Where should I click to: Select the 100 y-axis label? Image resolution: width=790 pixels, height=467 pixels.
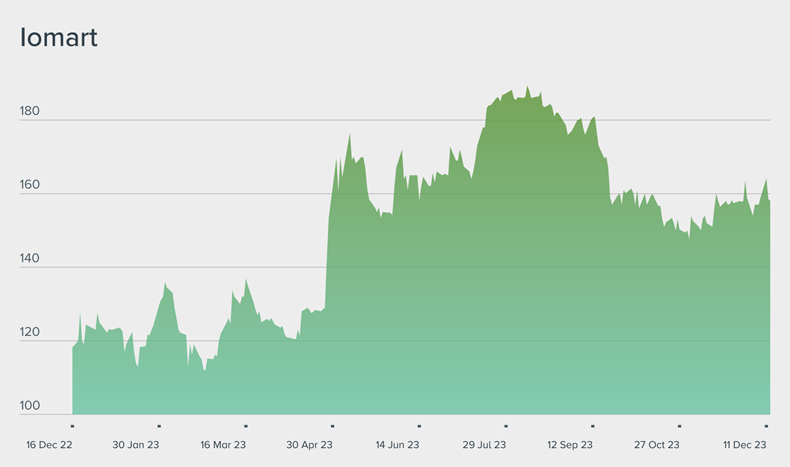[30, 406]
